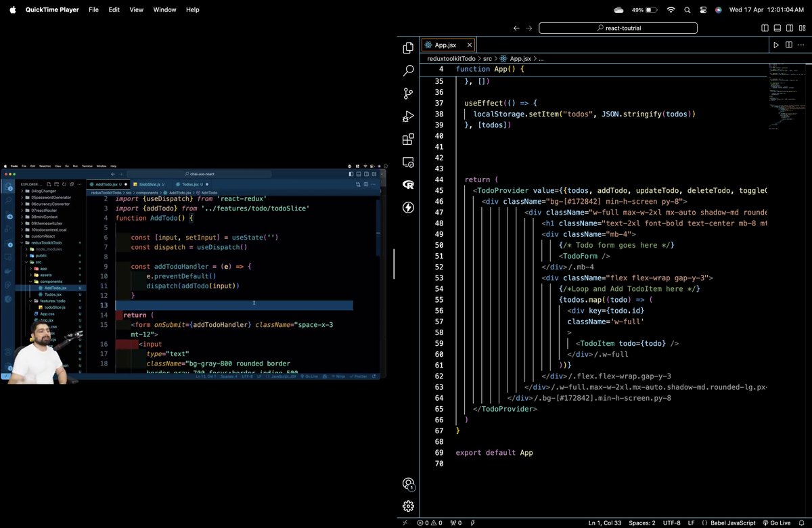
Task: Open the Customize Layout icon
Action: point(803,28)
